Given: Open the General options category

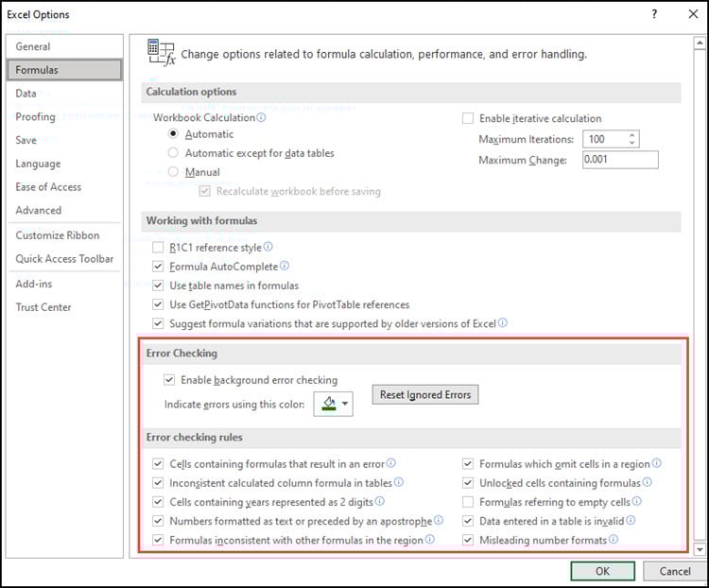Looking at the screenshot, I should (x=64, y=46).
